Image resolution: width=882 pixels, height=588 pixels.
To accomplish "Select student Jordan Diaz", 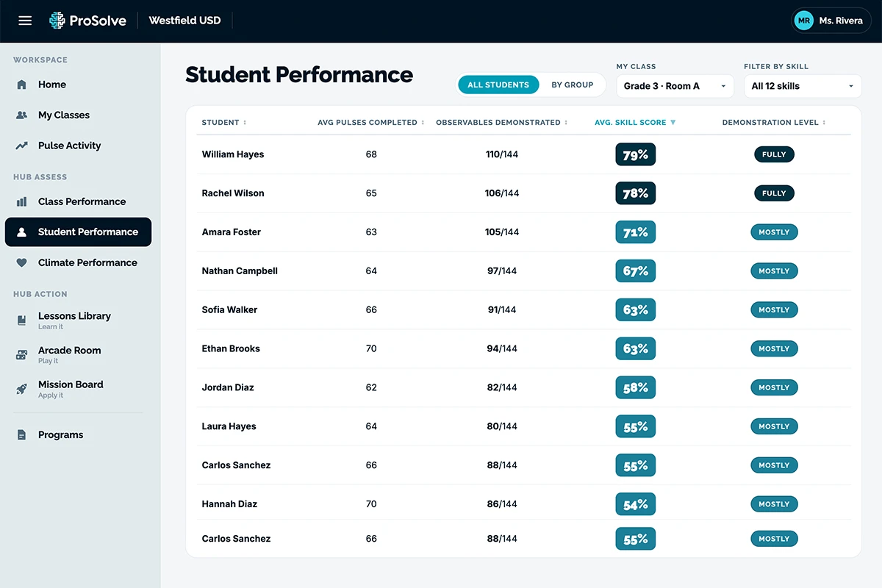I will [228, 387].
